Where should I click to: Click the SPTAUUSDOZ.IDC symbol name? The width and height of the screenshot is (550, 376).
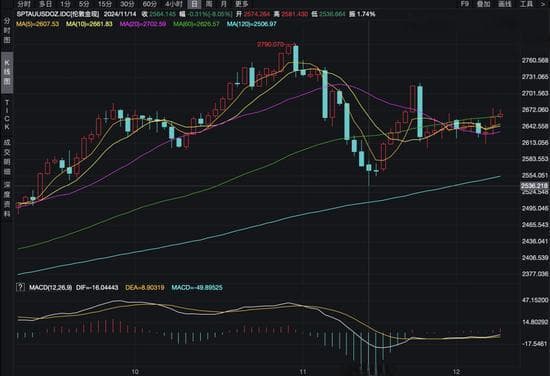pos(58,14)
